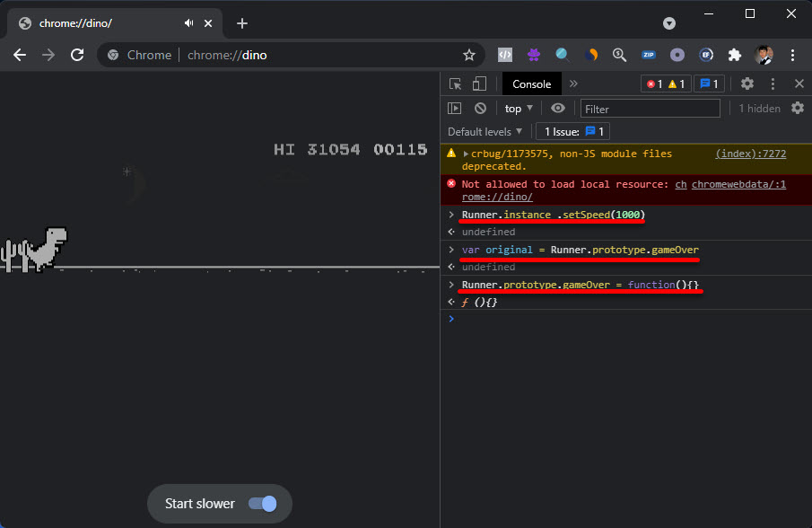The height and width of the screenshot is (528, 812).
Task: Mute the tab via speaker icon
Action: (189, 23)
